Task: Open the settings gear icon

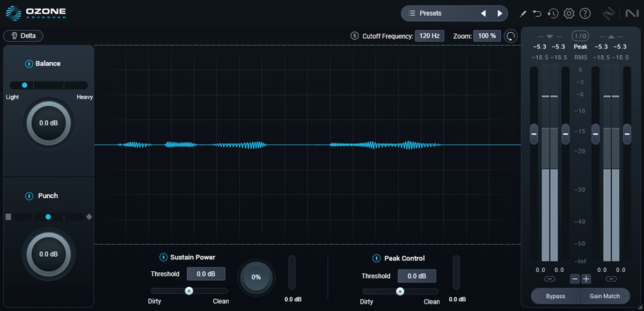Action: point(569,13)
